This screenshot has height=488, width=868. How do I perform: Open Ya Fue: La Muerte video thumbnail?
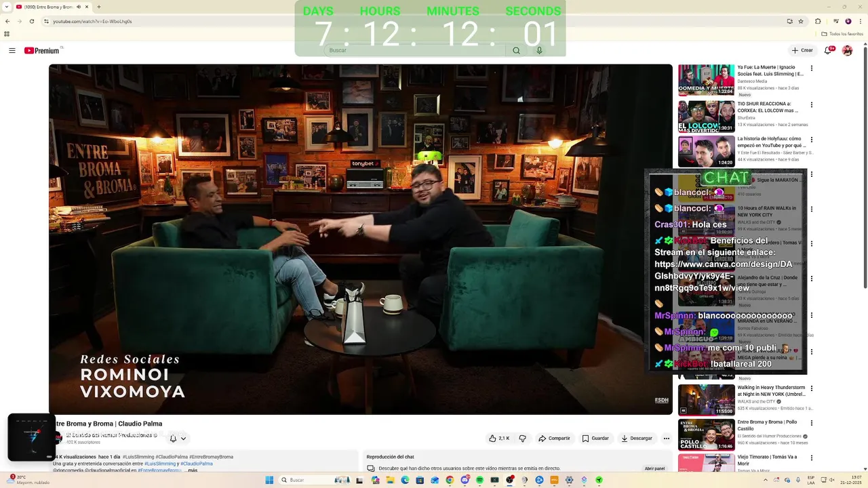click(706, 81)
